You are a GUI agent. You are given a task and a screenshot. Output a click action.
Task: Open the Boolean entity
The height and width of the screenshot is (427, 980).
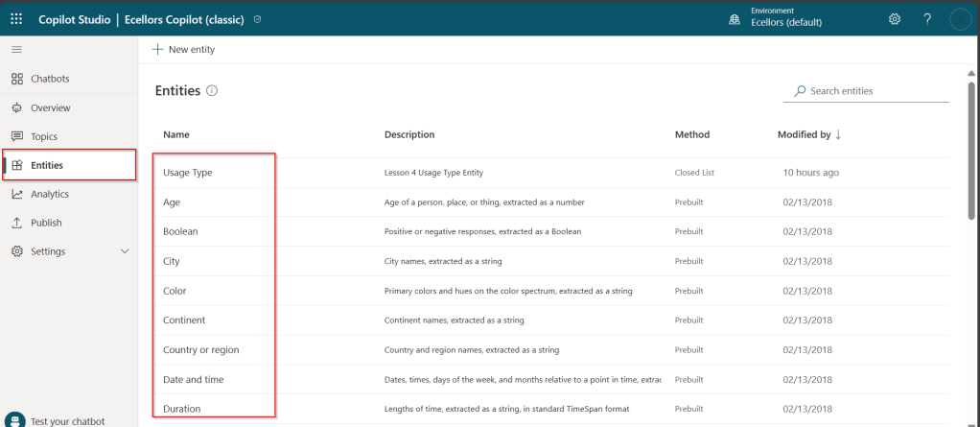(x=180, y=231)
